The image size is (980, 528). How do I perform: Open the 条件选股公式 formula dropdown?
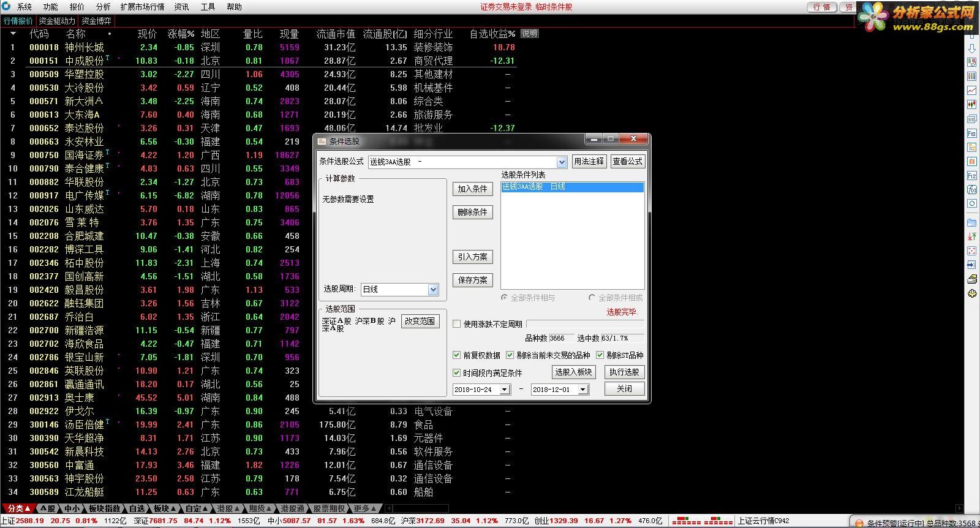pyautogui.click(x=562, y=162)
